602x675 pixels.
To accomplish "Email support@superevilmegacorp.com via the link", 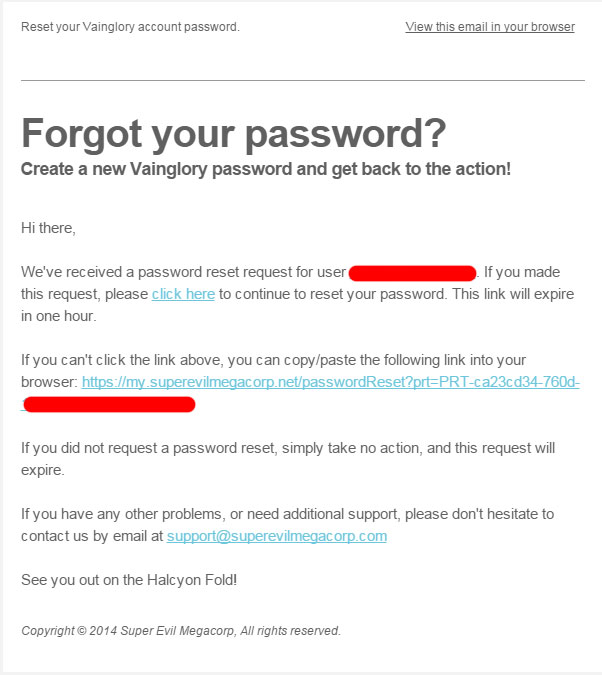I will 276,536.
